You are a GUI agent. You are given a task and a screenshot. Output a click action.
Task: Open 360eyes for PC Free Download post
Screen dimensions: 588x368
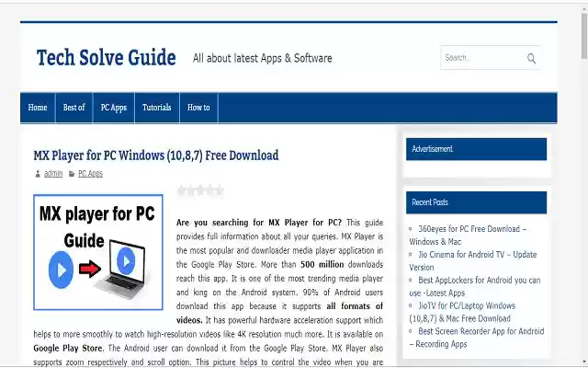click(468, 236)
